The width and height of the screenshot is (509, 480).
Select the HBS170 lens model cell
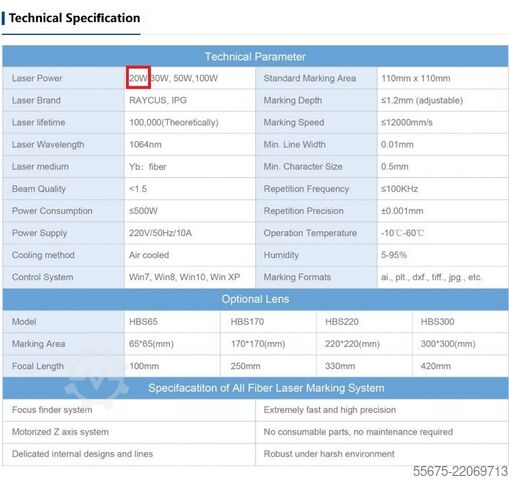(x=268, y=322)
